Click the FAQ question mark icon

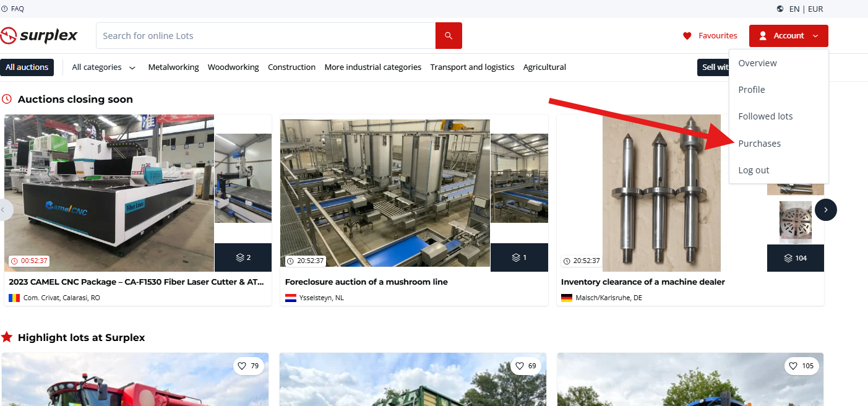pyautogui.click(x=5, y=9)
